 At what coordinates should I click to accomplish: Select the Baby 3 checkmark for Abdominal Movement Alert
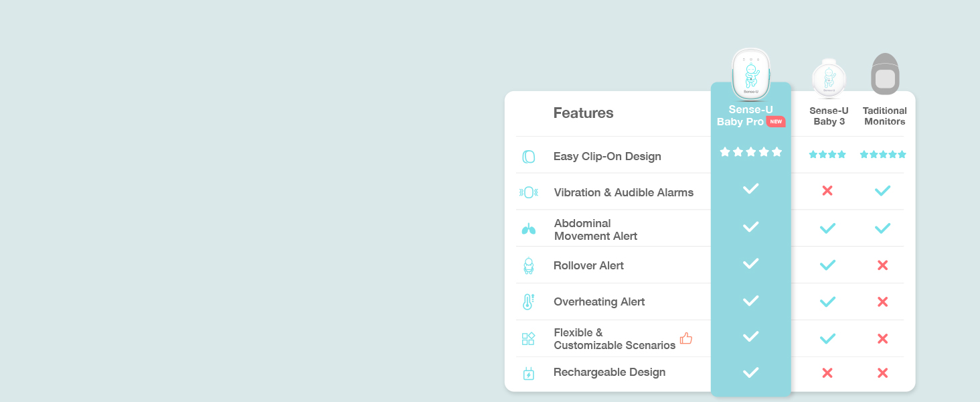pos(827,228)
